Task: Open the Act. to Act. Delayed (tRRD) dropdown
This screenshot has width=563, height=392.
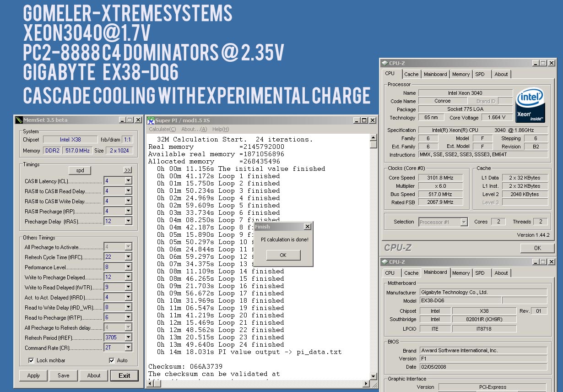Action: pos(128,297)
